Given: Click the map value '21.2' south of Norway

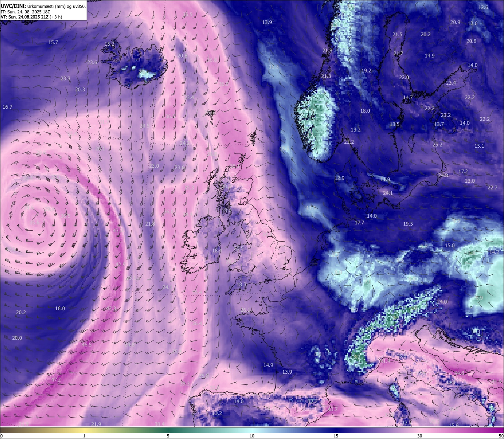Looking at the screenshot, I should coord(349,142).
